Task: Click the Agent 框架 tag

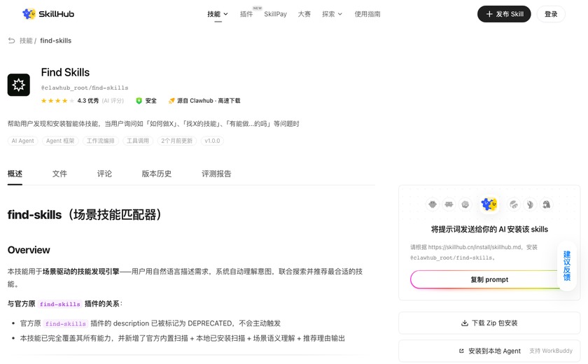Action: click(60, 141)
